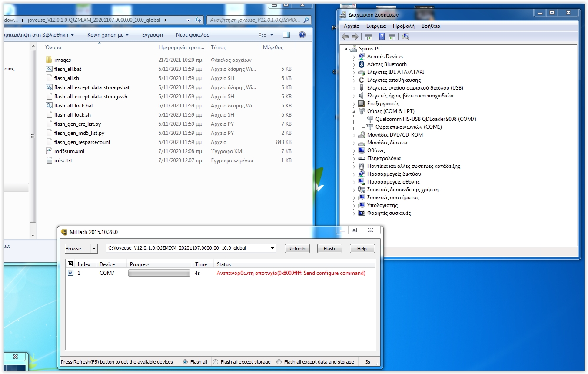Click the COM1 communications port icon
Screen dimensions: 588x374
click(x=370, y=127)
